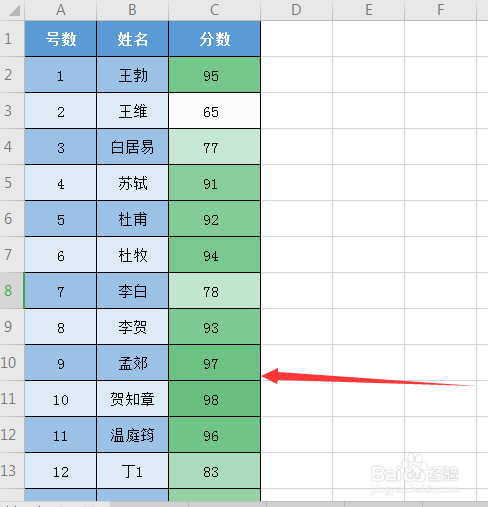Select column D header
This screenshot has width=488, height=507.
click(x=296, y=10)
